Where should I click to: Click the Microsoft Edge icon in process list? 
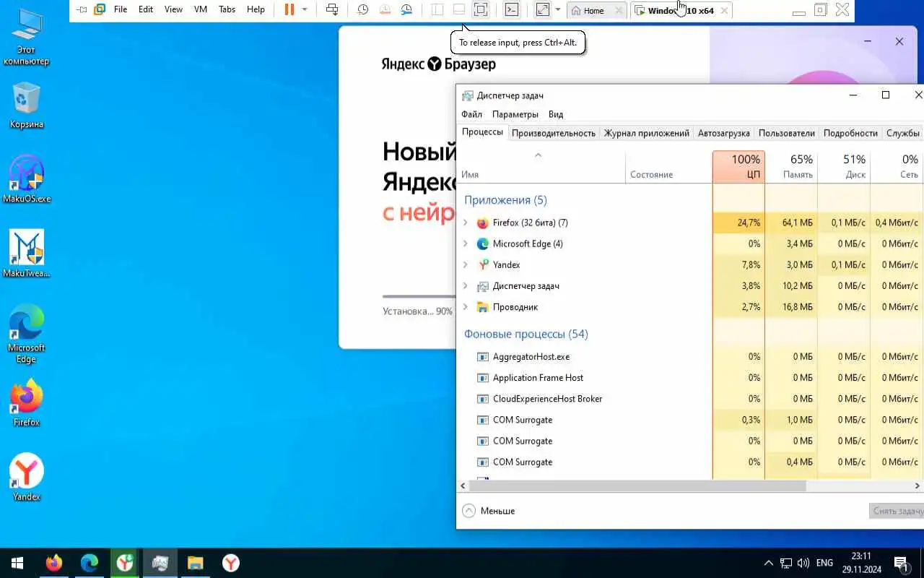(x=483, y=244)
